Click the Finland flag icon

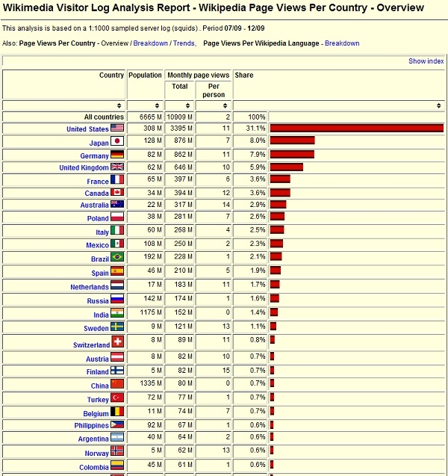tap(117, 370)
